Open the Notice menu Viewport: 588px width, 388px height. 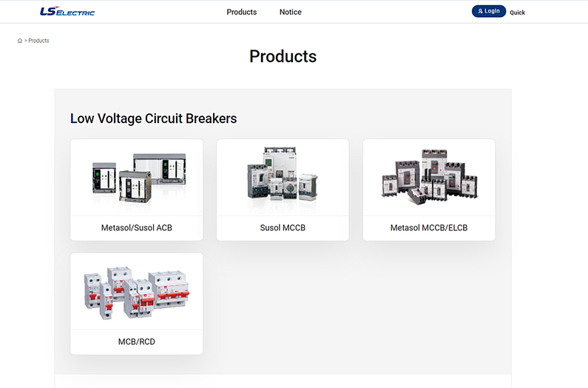pyautogui.click(x=290, y=12)
